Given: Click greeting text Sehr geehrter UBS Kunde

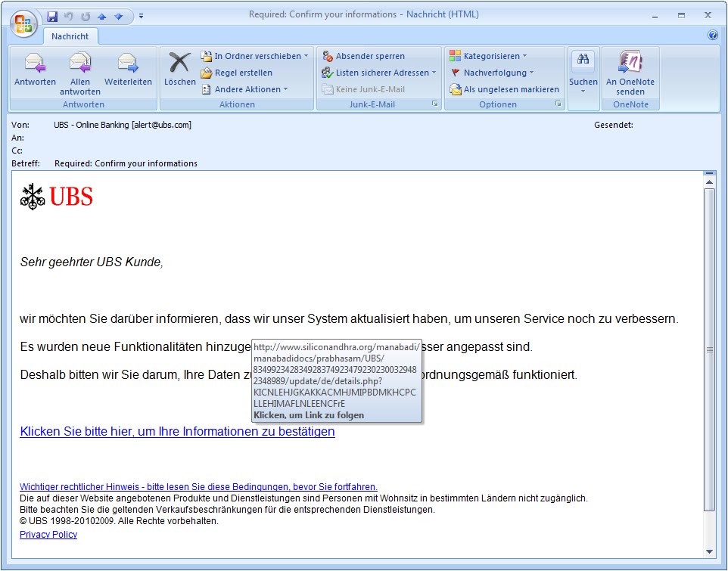Looking at the screenshot, I should (x=92, y=262).
